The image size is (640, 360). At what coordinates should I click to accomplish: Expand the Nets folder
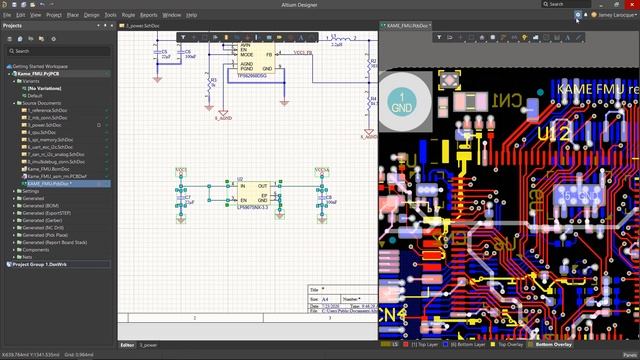pyautogui.click(x=14, y=257)
